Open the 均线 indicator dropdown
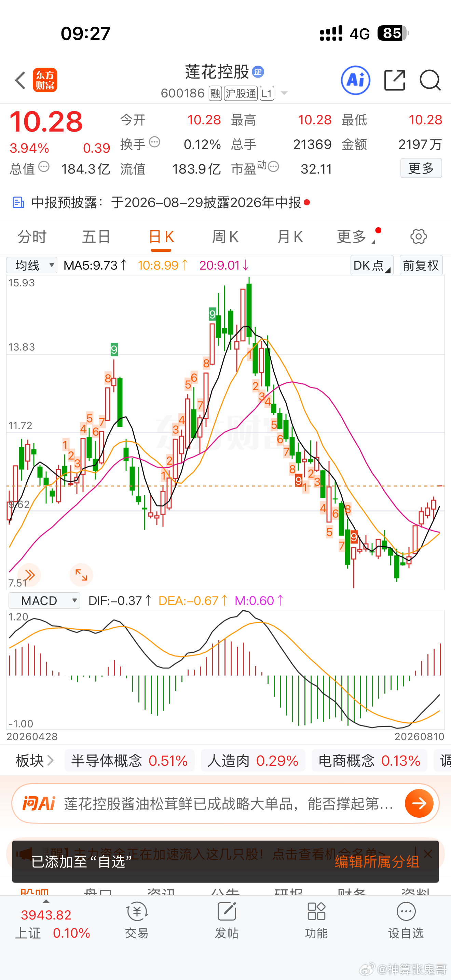This screenshot has height=980, width=451. coord(32,265)
